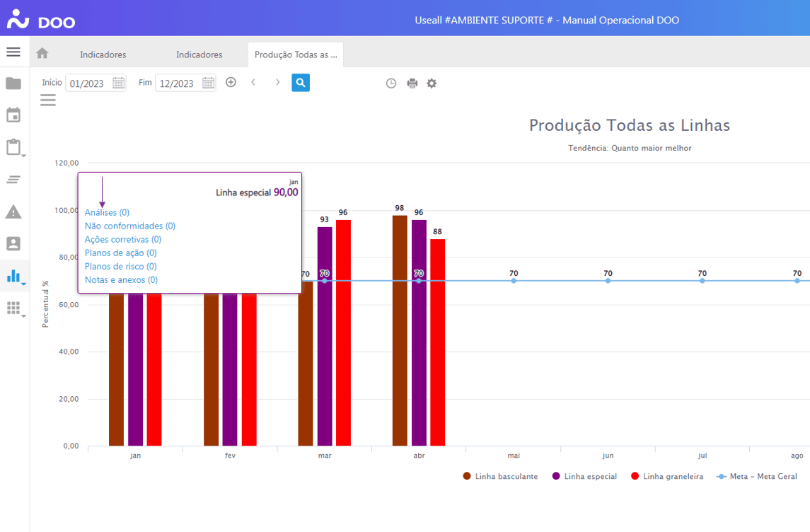Open the Análises (0) link
Viewport: 810px width, 532px height.
point(107,212)
